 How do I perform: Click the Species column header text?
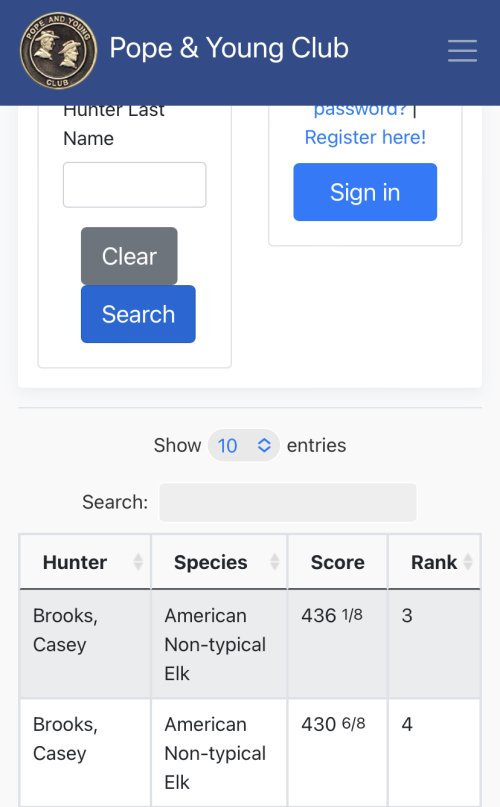pos(211,562)
